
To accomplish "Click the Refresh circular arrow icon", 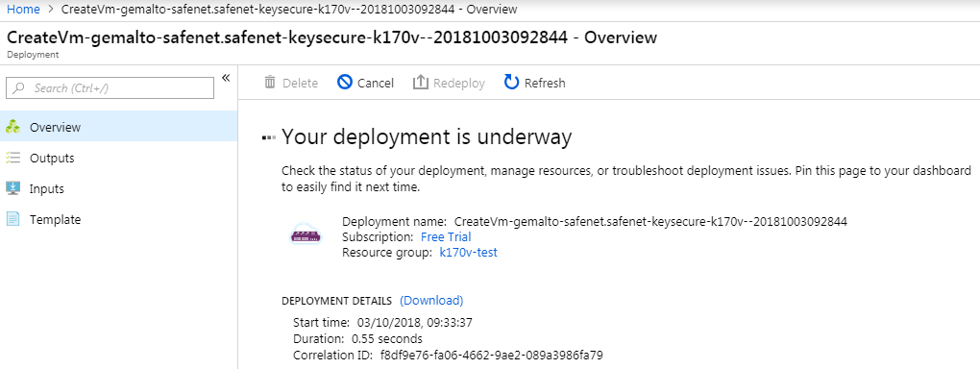I will (511, 82).
